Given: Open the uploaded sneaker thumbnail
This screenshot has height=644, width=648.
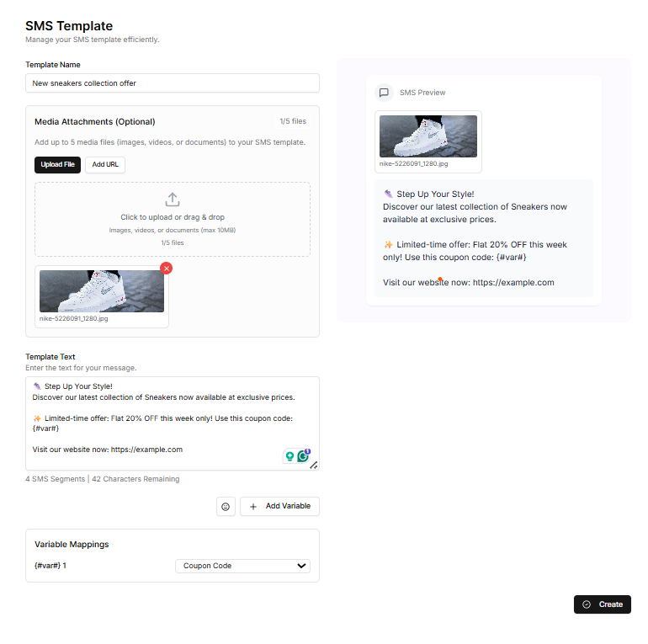Looking at the screenshot, I should [101, 291].
